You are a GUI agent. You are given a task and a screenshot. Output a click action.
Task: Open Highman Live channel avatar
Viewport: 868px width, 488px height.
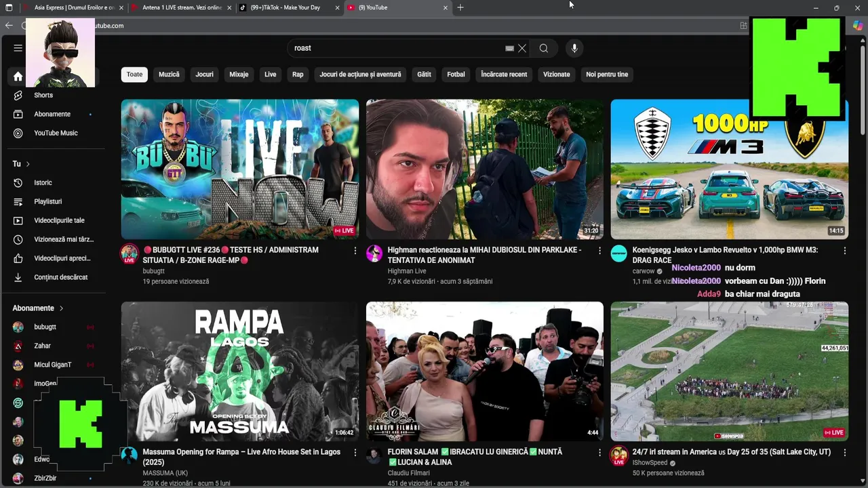[x=374, y=253]
